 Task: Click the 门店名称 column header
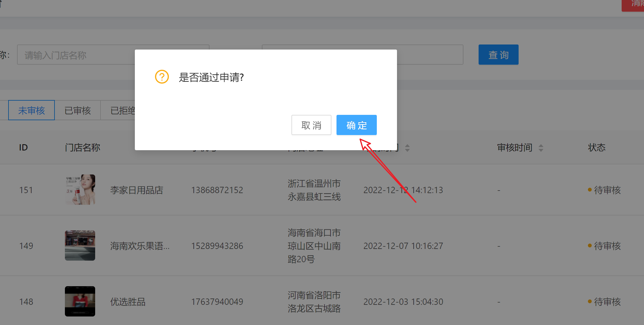(x=83, y=147)
